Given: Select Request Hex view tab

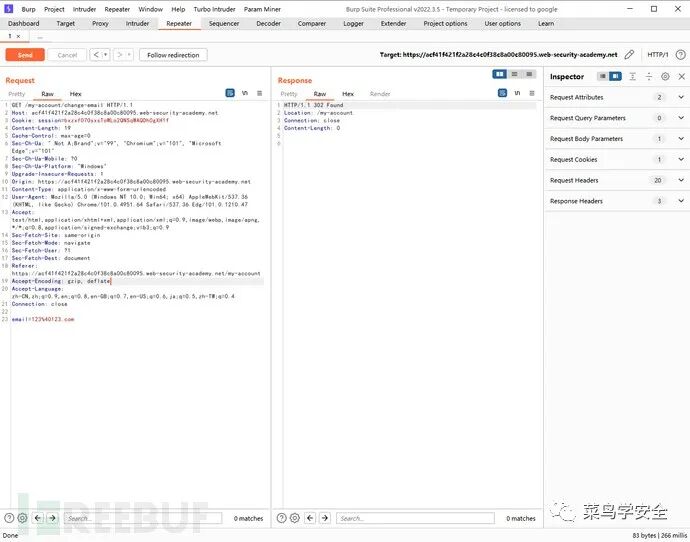Looking at the screenshot, I should pyautogui.click(x=75, y=94).
